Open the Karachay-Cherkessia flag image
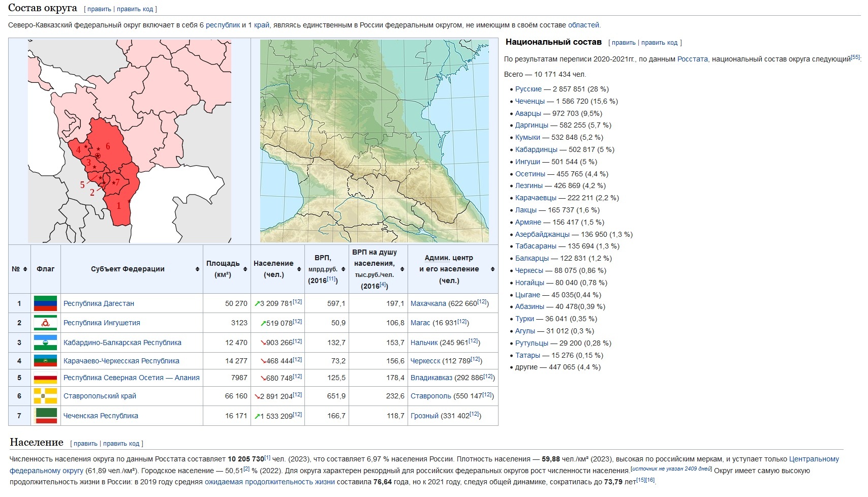This screenshot has height=497, width=868. [45, 361]
